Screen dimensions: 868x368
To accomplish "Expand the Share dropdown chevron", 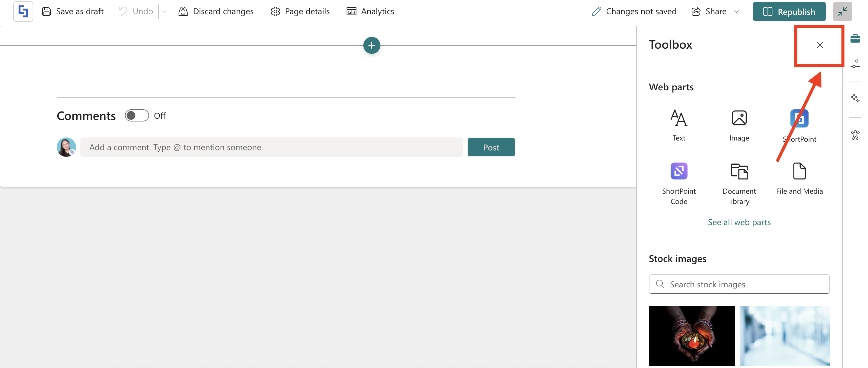I will click(x=736, y=11).
